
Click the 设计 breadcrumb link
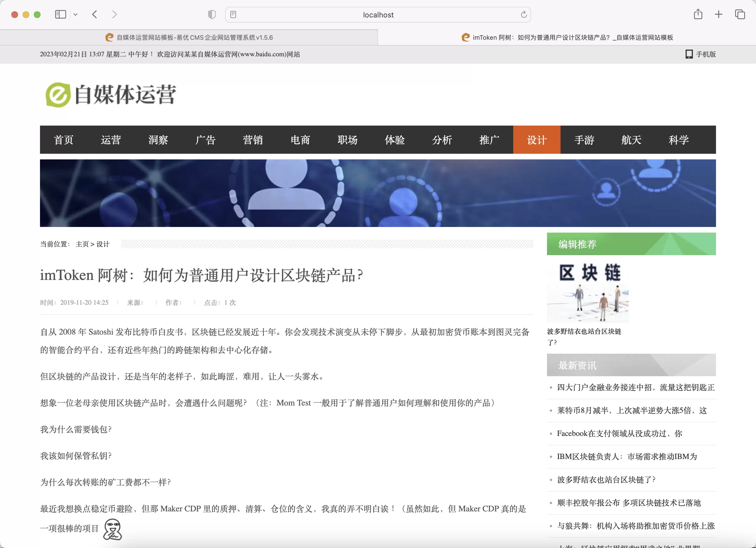(103, 244)
